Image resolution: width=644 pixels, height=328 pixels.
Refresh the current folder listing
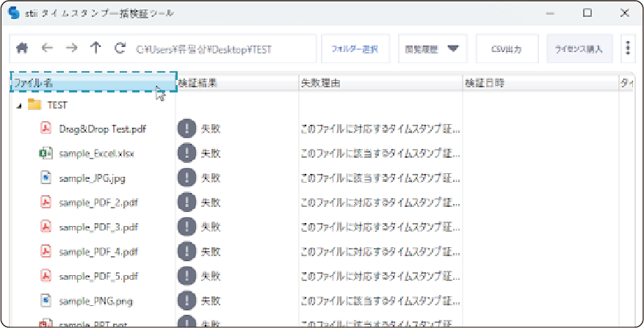[x=120, y=48]
